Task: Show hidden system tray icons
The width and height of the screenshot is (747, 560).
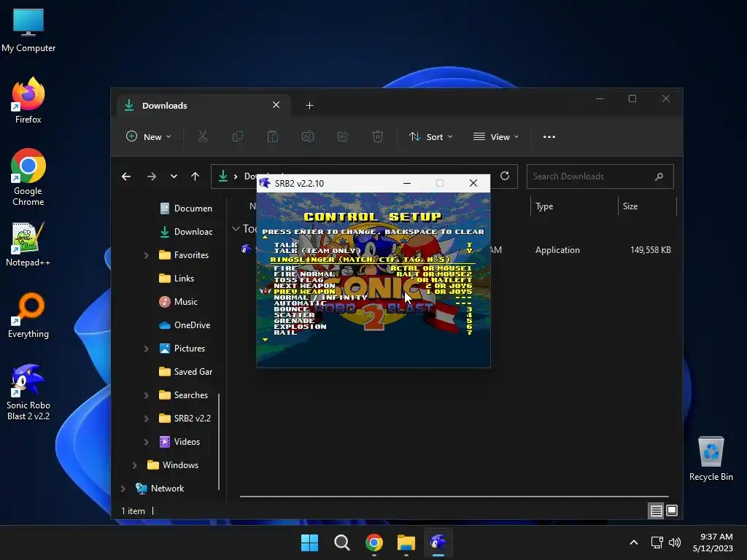Action: pyautogui.click(x=634, y=542)
